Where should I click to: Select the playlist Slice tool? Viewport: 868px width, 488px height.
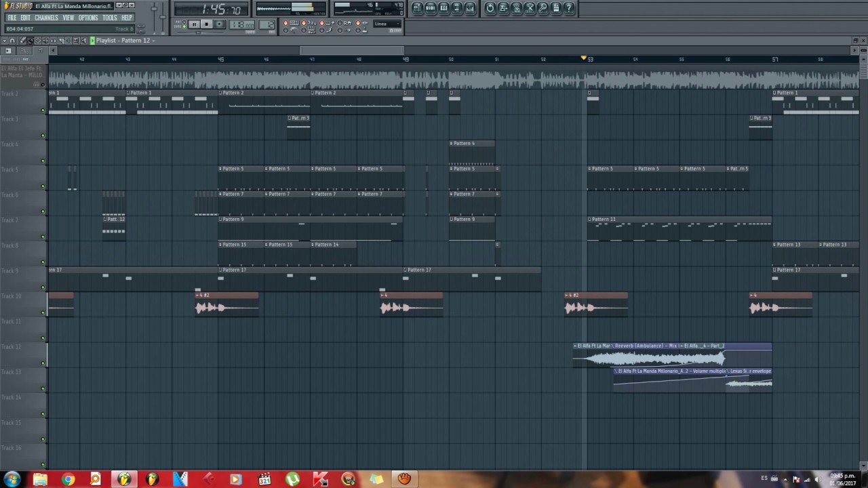coord(61,41)
